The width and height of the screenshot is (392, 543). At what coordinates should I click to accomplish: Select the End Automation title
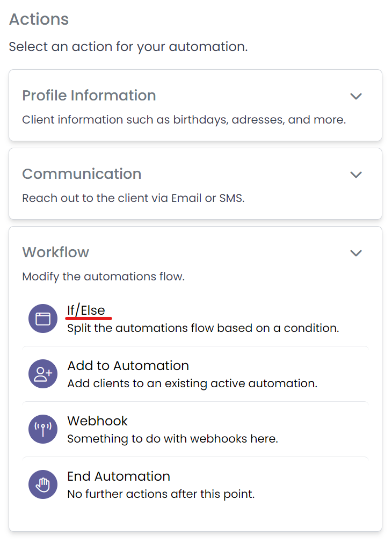click(118, 476)
